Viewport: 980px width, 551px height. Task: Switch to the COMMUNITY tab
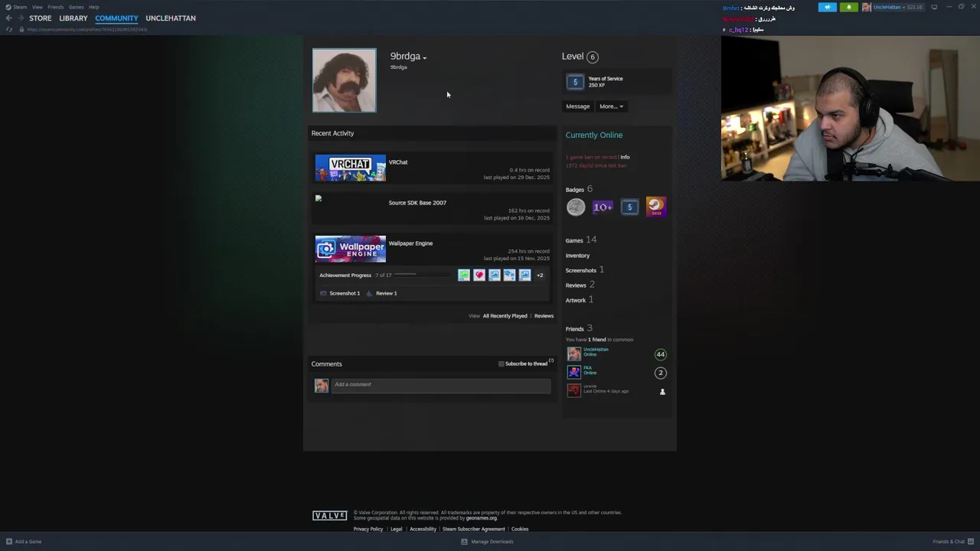[116, 18]
